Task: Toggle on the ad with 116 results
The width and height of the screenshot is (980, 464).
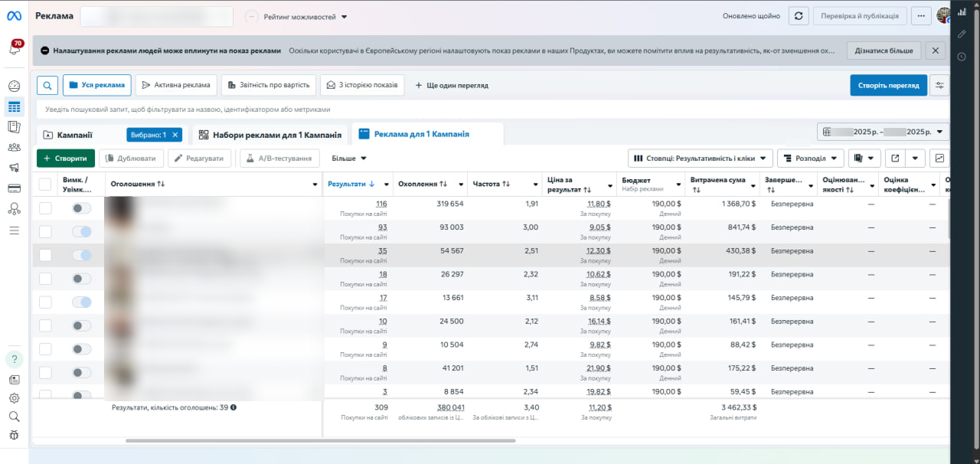Action: tap(81, 208)
